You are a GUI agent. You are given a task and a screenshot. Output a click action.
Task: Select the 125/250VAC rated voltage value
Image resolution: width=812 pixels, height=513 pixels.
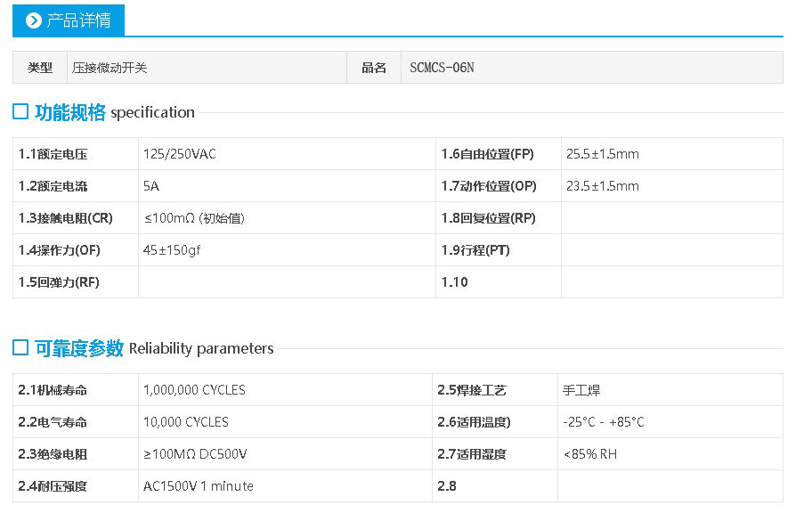[180, 154]
